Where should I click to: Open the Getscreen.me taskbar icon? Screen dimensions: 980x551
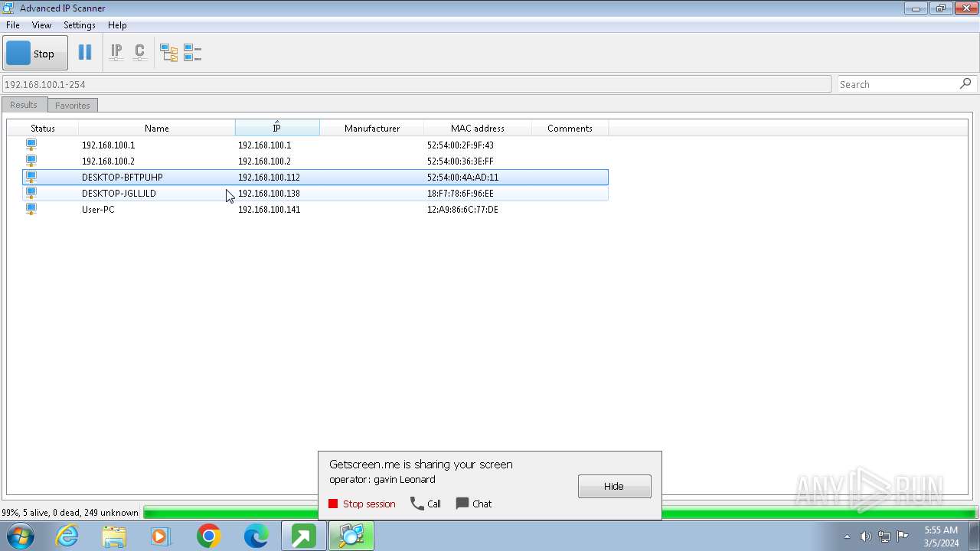pos(304,536)
